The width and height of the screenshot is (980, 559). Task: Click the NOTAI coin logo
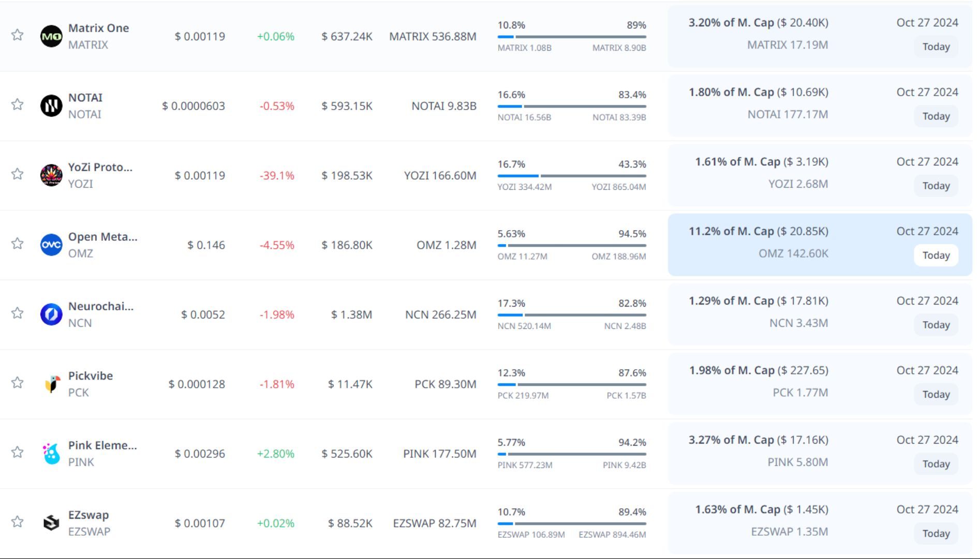(51, 106)
